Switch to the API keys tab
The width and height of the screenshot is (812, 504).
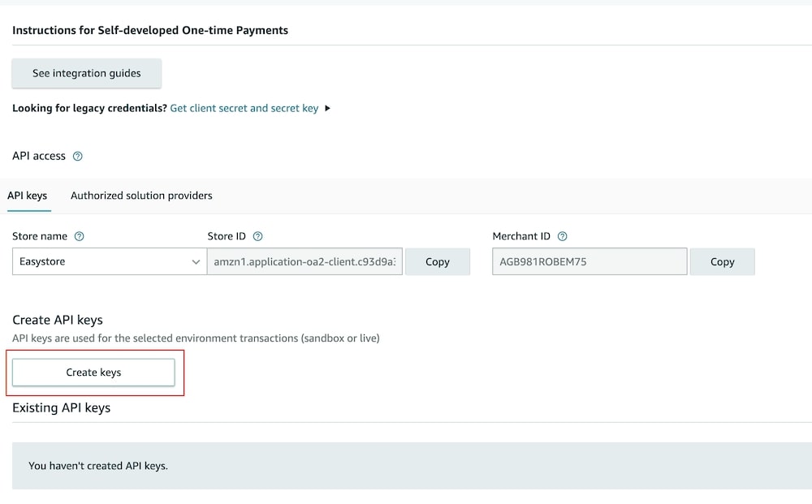tap(27, 196)
